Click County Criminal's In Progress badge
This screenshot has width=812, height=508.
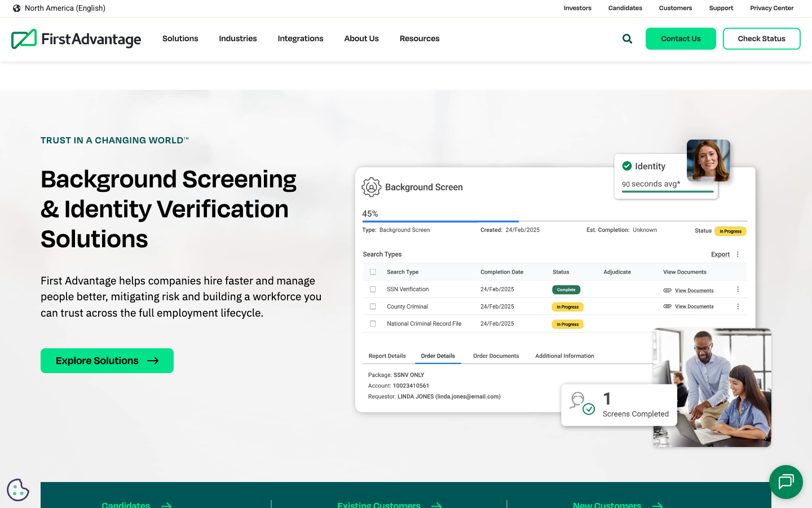point(568,307)
